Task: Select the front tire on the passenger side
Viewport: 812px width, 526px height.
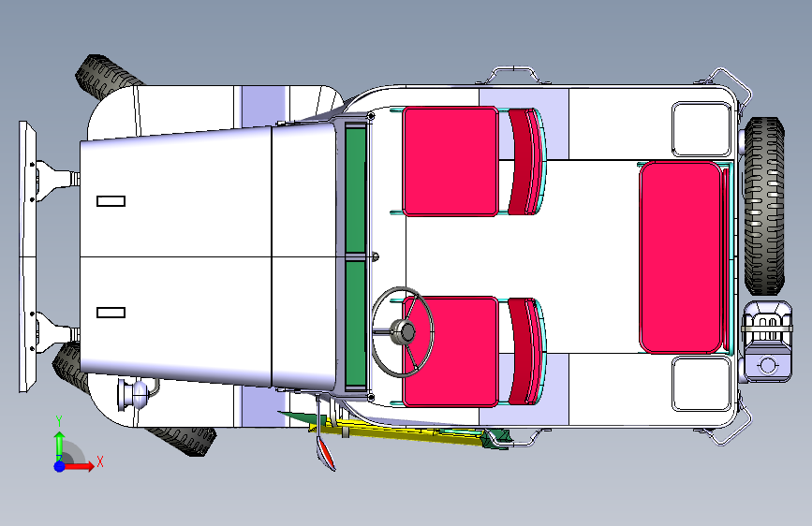Action: (106, 76)
